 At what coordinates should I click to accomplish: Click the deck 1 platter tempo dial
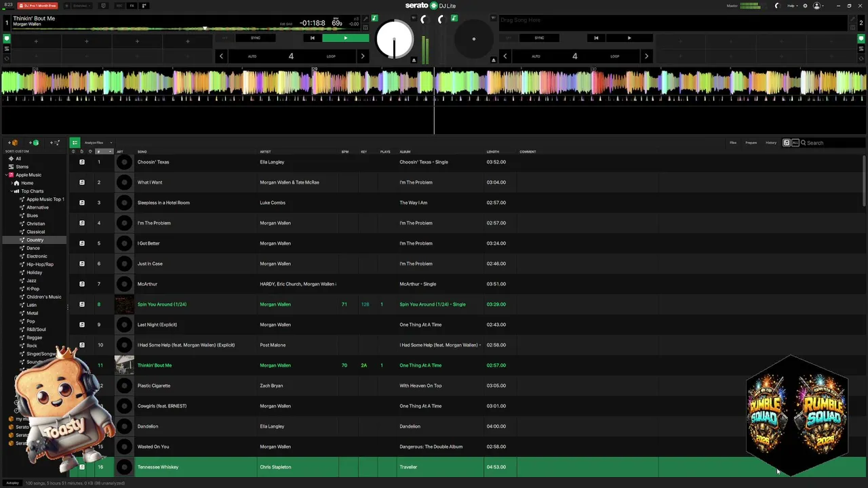[395, 40]
